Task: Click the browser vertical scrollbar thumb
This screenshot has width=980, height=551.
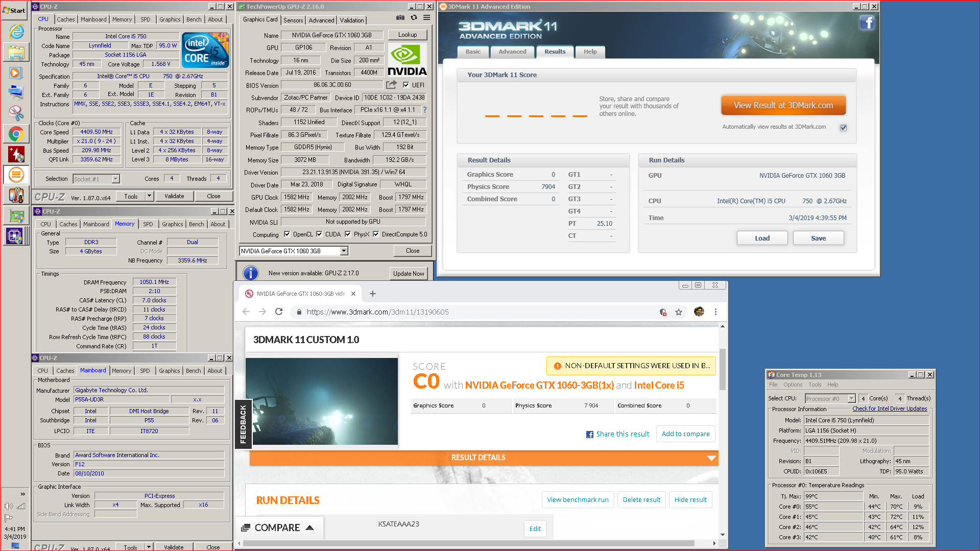Action: [x=722, y=369]
